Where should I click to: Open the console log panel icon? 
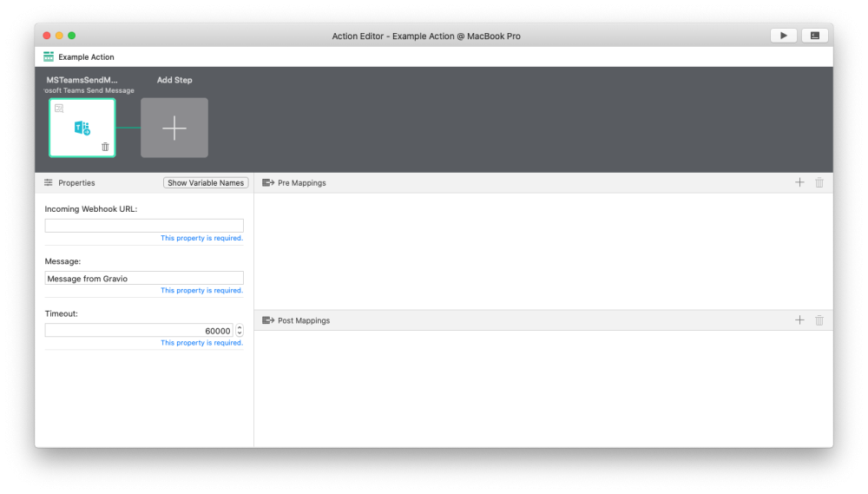coord(815,36)
